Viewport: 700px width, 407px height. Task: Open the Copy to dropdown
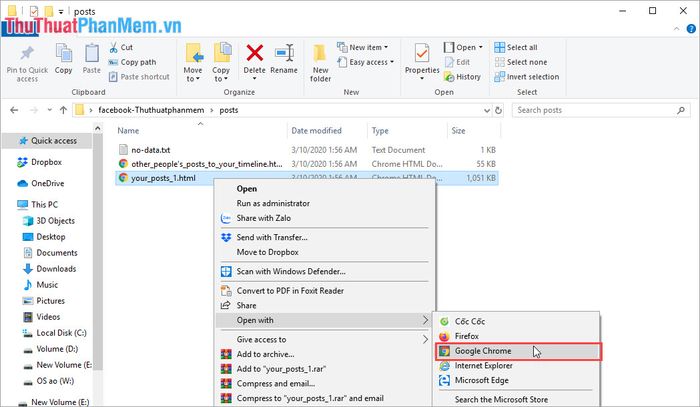click(221, 62)
